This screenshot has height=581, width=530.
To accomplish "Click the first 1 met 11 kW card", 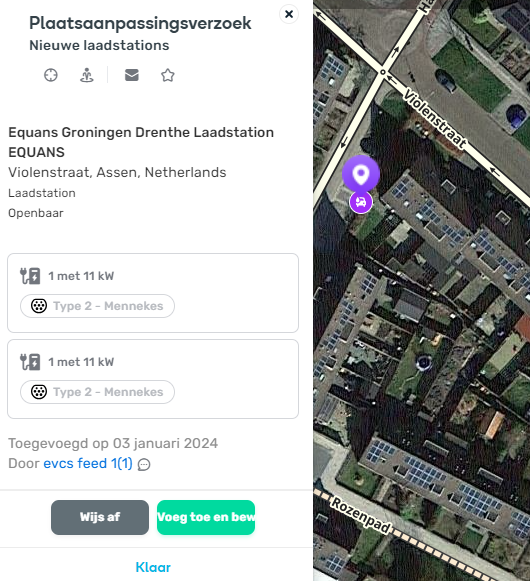I will (x=153, y=293).
